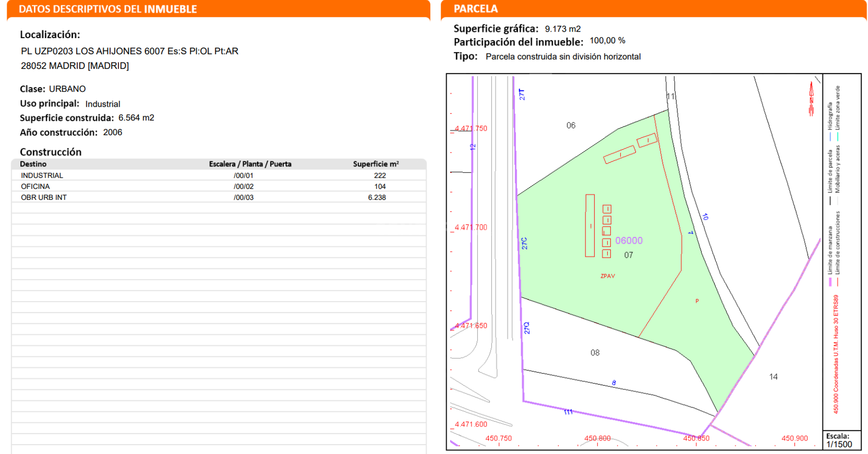Click the red 'P' label on the parcel
The height and width of the screenshot is (454, 868).
pyautogui.click(x=697, y=301)
